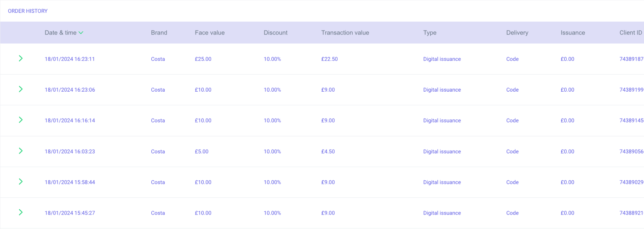Viewport: 644px width, 229px height.
Task: Open the Order History tab heading
Action: pyautogui.click(x=28, y=11)
